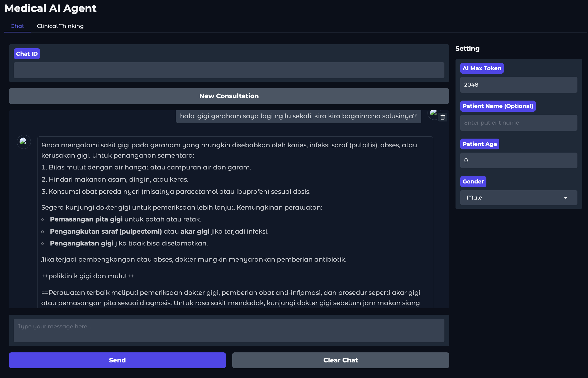The height and width of the screenshot is (378, 588).
Task: Focus the Chat ID text field
Action: [229, 70]
